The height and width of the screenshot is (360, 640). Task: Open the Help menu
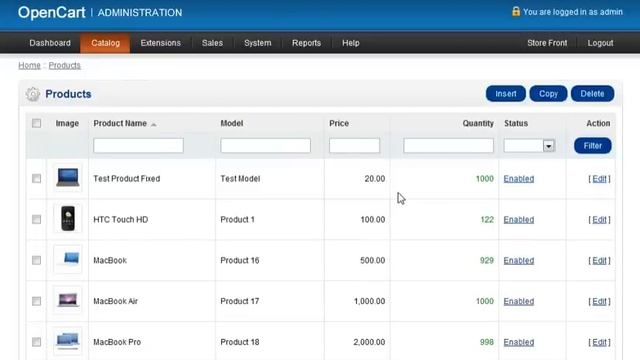(351, 43)
